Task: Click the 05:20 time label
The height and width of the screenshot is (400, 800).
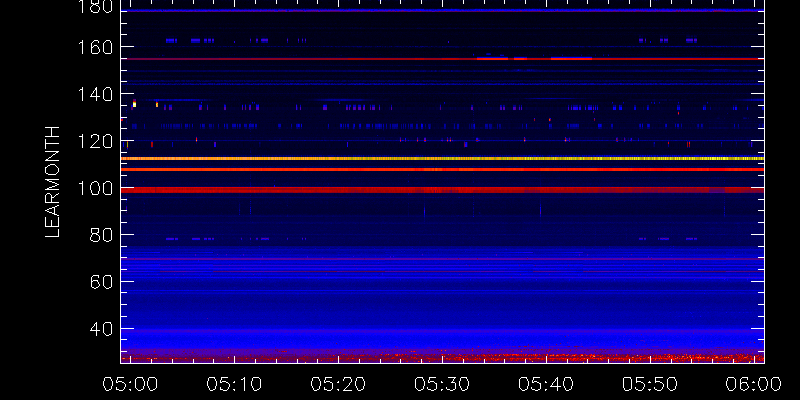Action: (x=338, y=384)
